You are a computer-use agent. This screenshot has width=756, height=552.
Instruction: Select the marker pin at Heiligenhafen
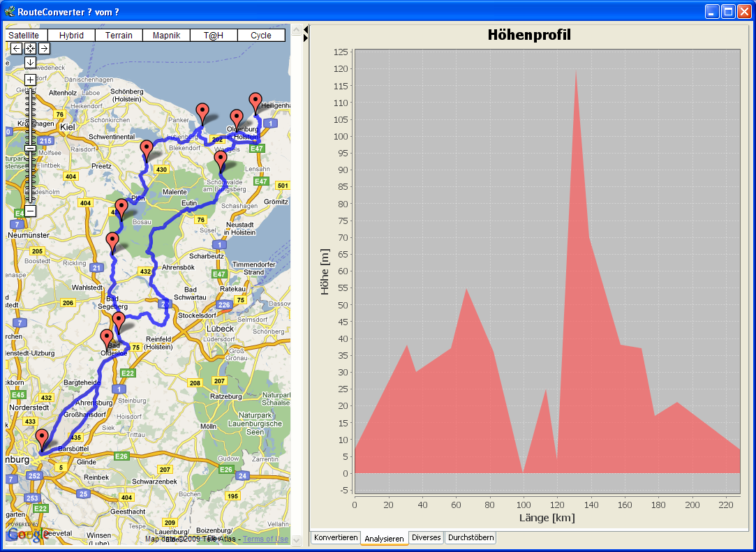pos(255,102)
